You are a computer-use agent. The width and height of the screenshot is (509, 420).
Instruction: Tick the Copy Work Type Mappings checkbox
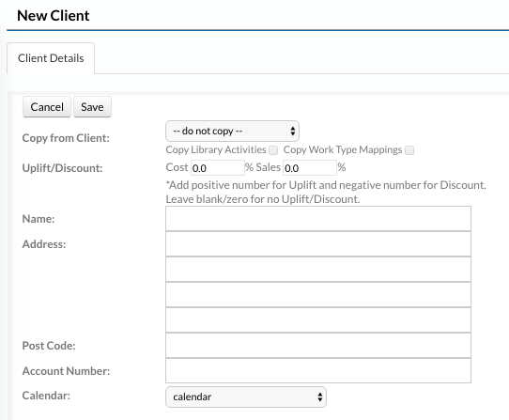(409, 150)
